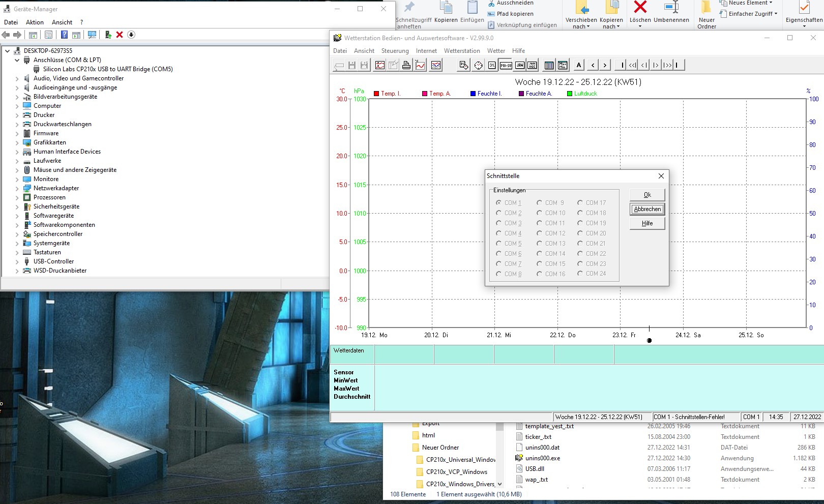Open the data table view icon
The width and height of the screenshot is (824, 504).
[x=549, y=65]
